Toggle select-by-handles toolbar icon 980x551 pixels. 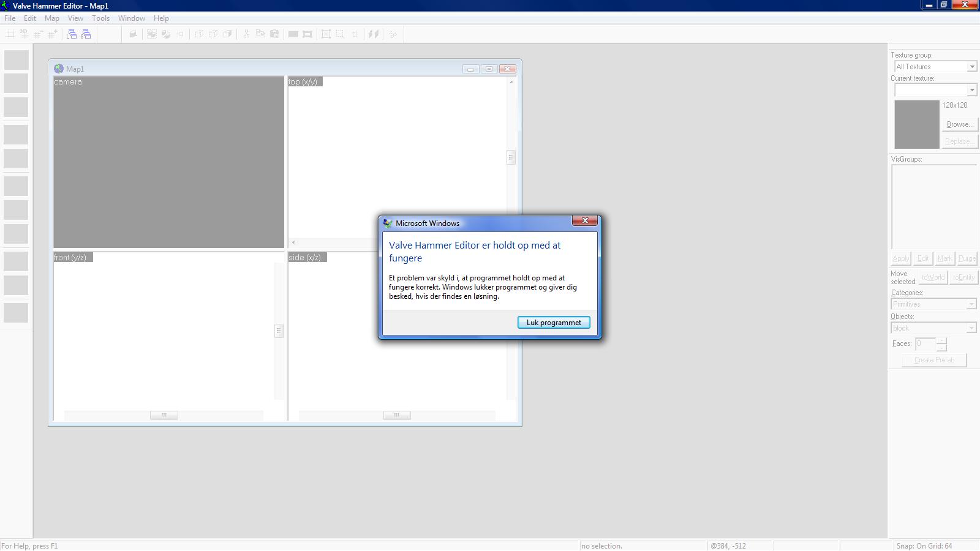click(x=326, y=34)
